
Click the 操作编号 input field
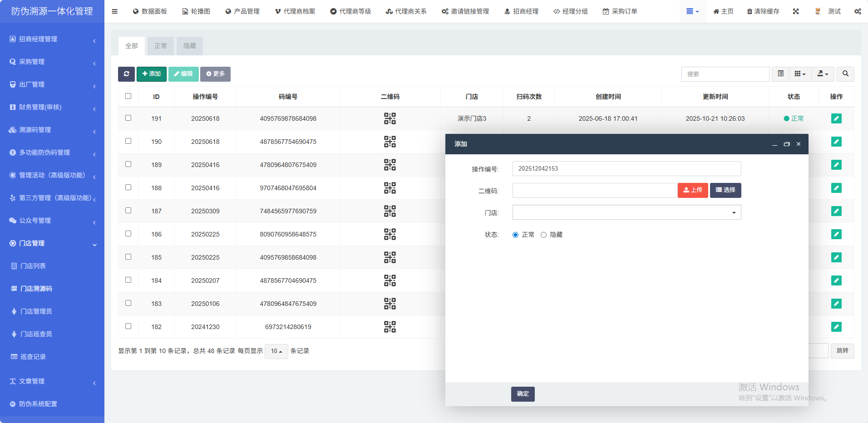pyautogui.click(x=626, y=168)
